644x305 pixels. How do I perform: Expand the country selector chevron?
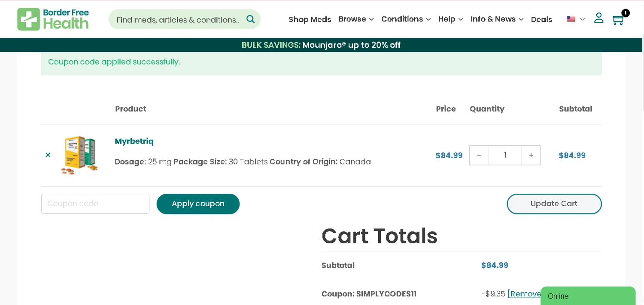pos(582,19)
